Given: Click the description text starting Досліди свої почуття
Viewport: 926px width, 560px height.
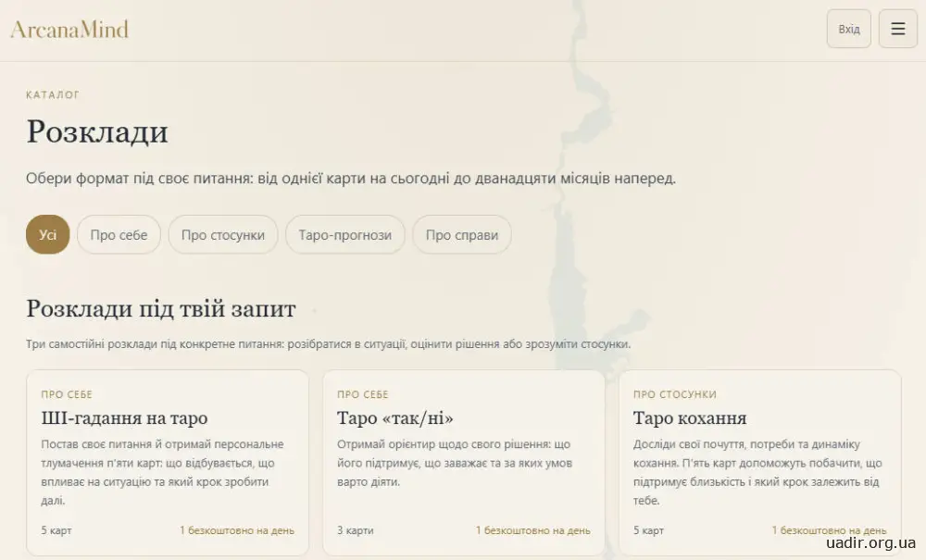Looking at the screenshot, I should (x=757, y=472).
